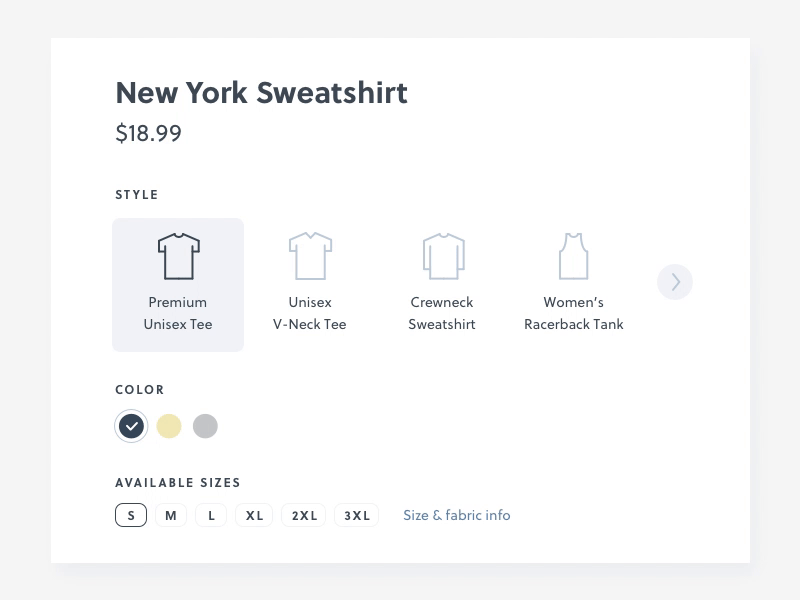Click the 3XL size button
Viewport: 800px width, 600px height.
pos(356,515)
